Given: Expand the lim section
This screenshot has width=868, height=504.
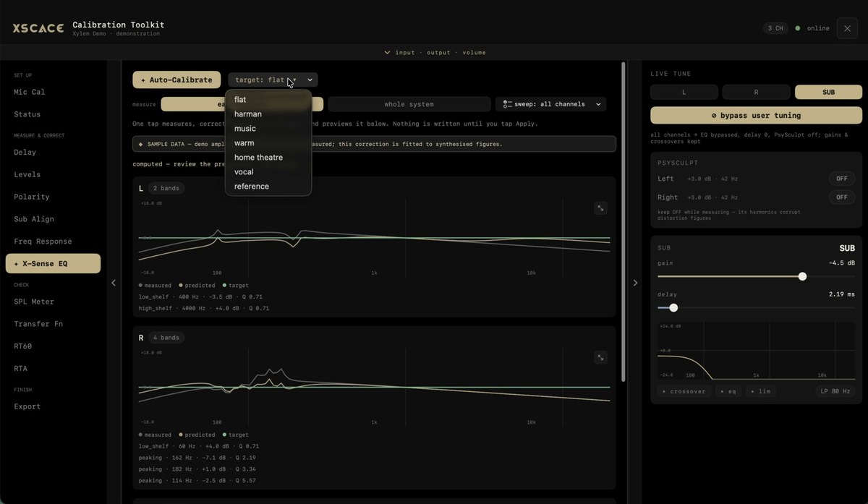Looking at the screenshot, I should [759, 391].
